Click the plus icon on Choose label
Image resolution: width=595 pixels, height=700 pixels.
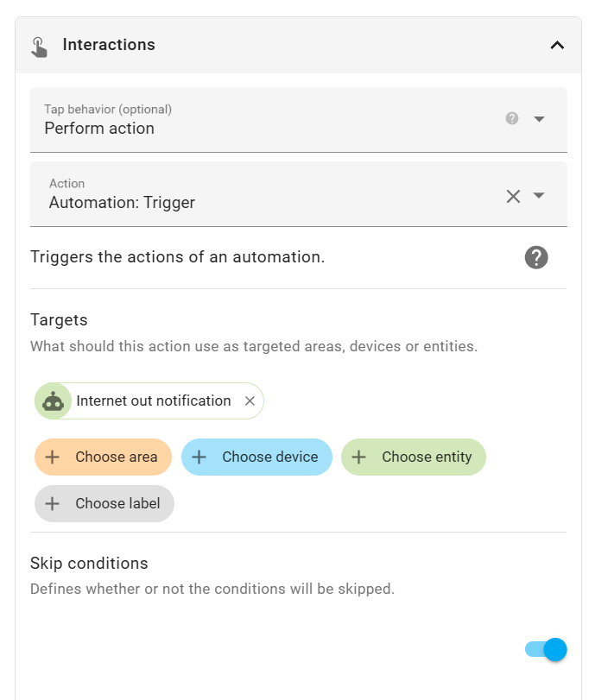53,503
